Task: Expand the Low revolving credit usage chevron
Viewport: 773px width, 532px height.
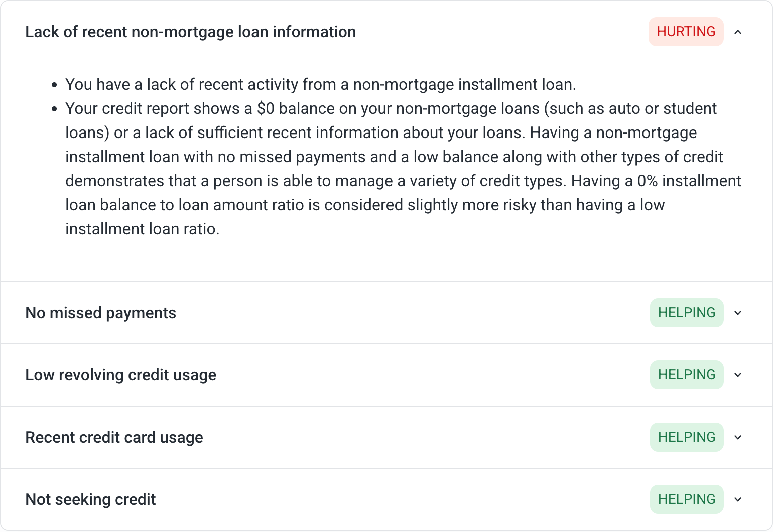Action: [x=737, y=375]
